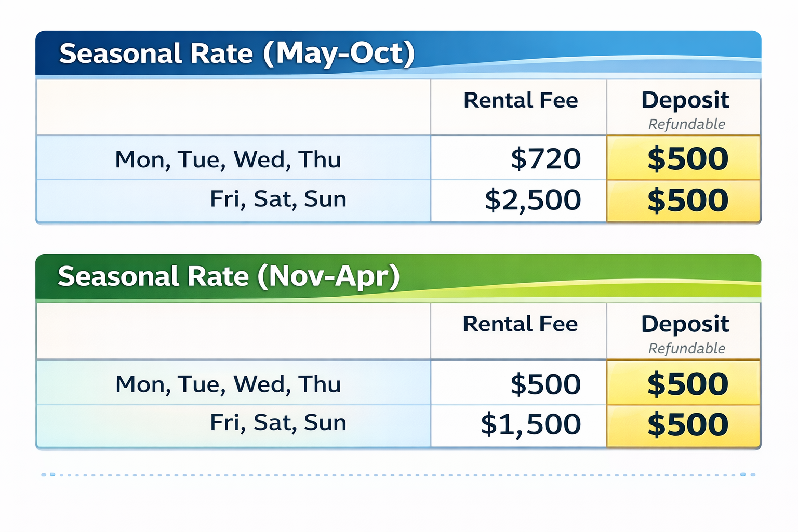Viewport: 798px width, 532px height.
Task: Select May-Oct weekend $500 deposit cell
Action: point(687,201)
